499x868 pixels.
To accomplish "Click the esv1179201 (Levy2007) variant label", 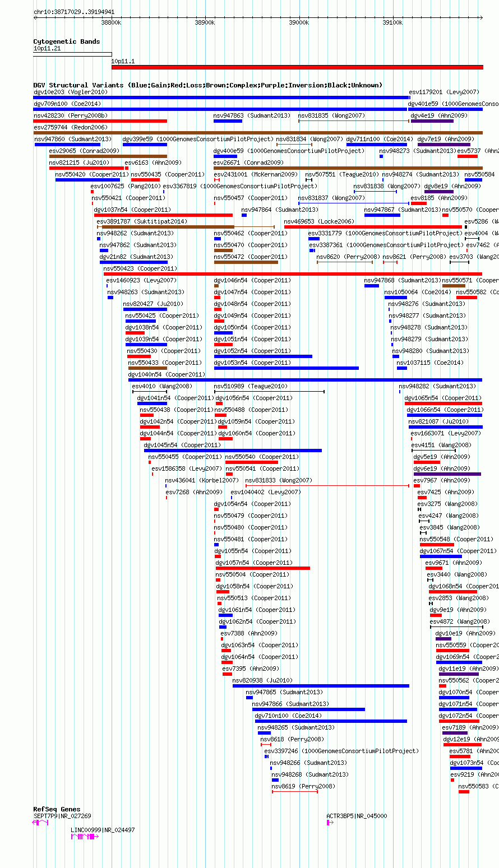I will [444, 92].
